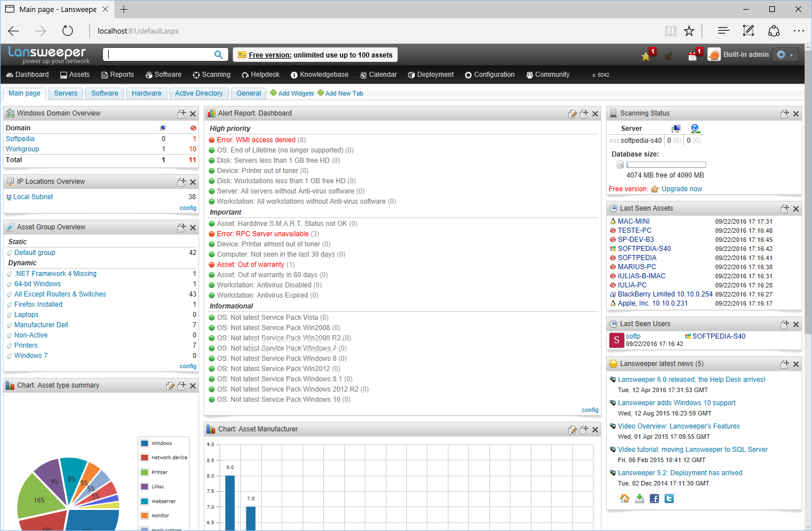Image resolution: width=812 pixels, height=531 pixels.
Task: Open the Scanning menu
Action: coord(212,75)
